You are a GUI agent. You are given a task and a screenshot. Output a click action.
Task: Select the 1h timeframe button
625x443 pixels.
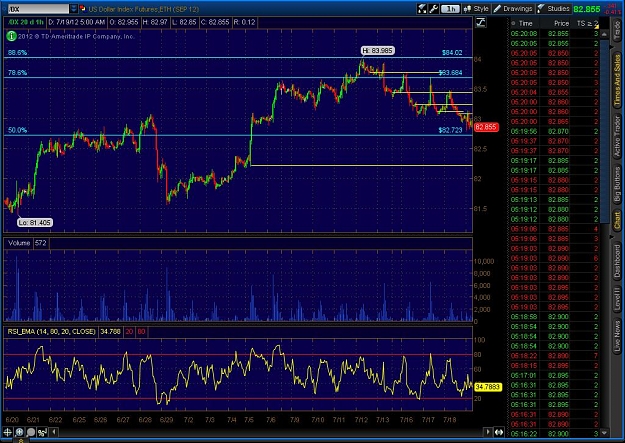[x=450, y=9]
